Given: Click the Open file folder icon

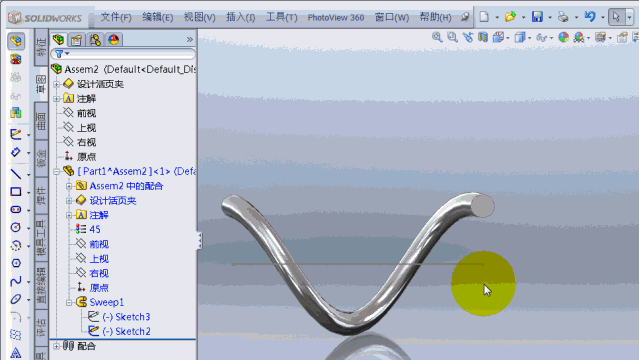Looking at the screenshot, I should tap(510, 17).
